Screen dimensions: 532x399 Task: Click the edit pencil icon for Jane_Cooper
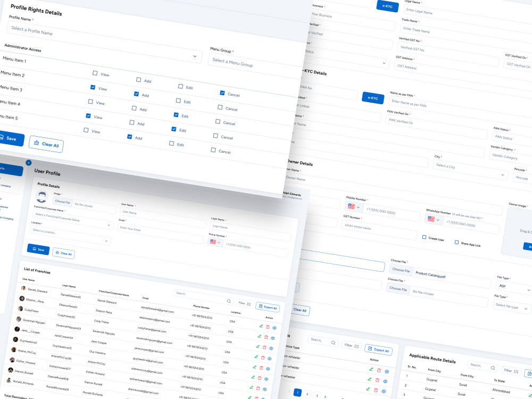point(254,367)
